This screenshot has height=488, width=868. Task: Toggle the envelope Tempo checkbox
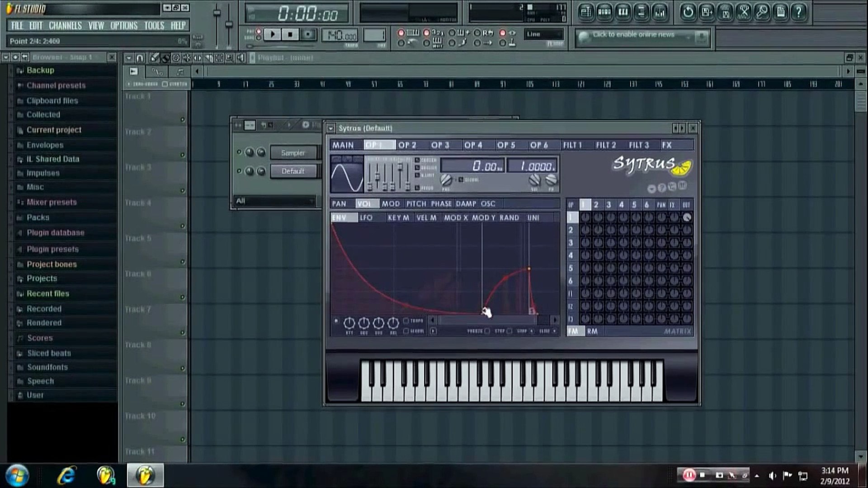click(406, 321)
